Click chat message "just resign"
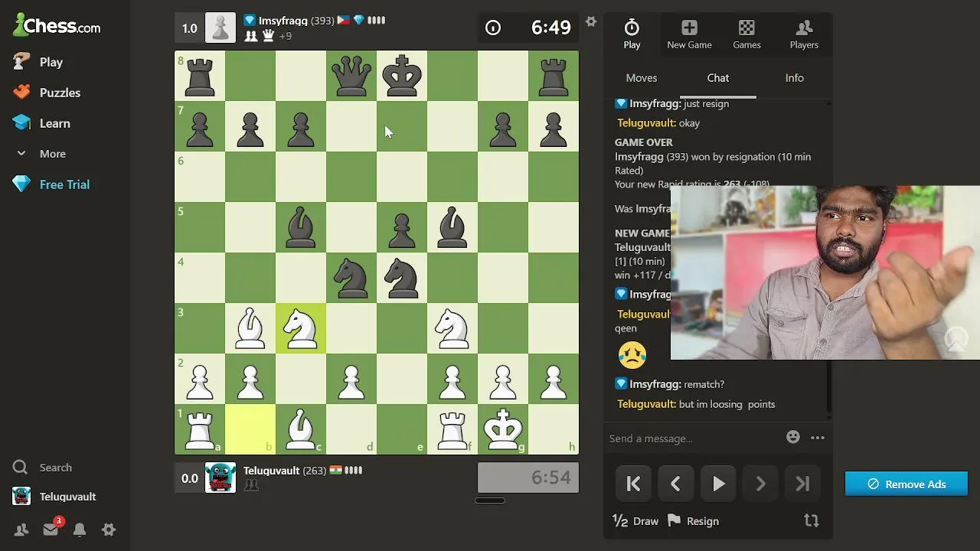Image resolution: width=980 pixels, height=551 pixels. [x=707, y=103]
